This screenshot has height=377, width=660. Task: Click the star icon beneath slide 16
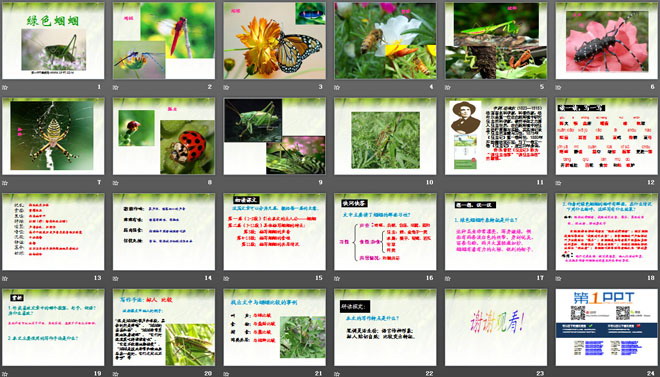coord(337,279)
